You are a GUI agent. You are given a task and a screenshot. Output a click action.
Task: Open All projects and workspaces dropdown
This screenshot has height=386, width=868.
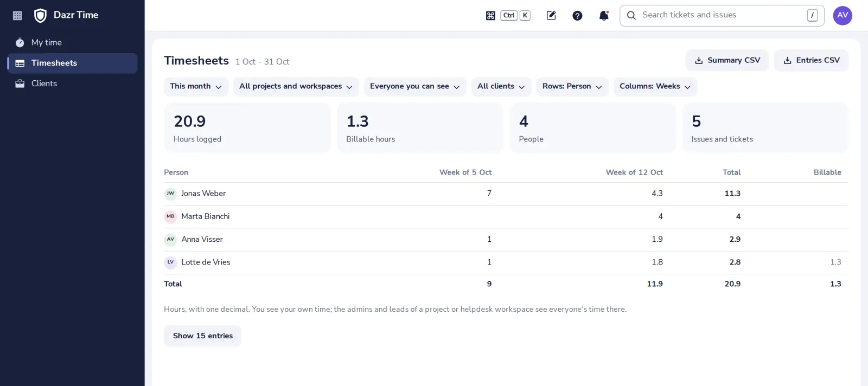[296, 87]
